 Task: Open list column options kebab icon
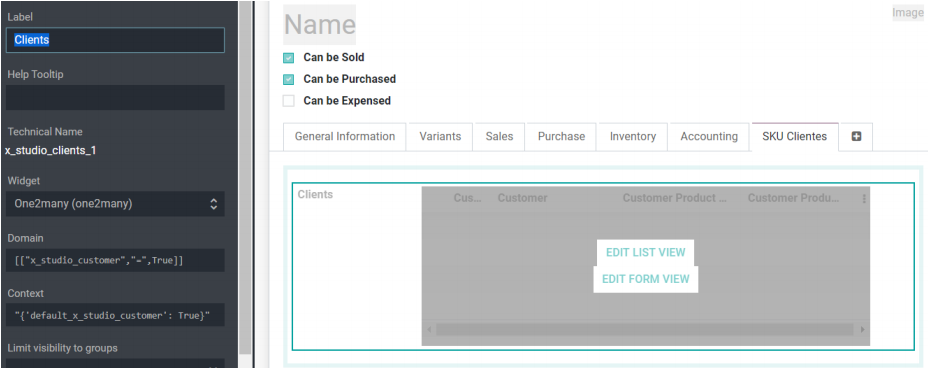pos(863,199)
